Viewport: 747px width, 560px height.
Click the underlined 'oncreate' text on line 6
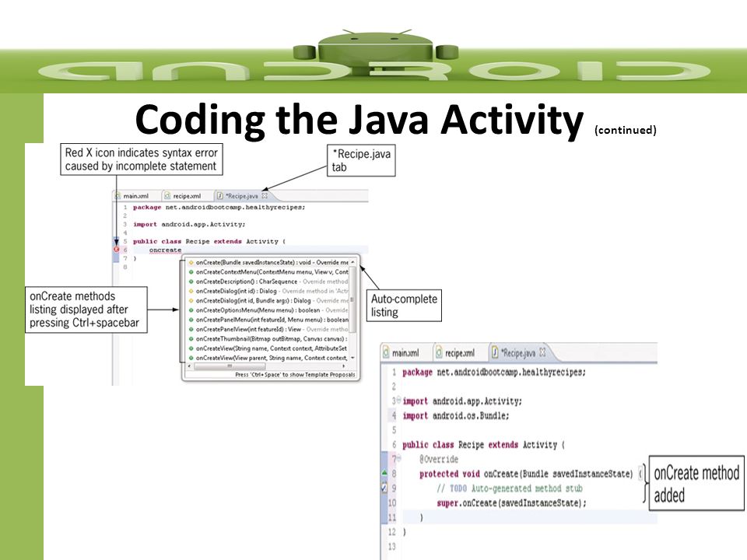[165, 250]
